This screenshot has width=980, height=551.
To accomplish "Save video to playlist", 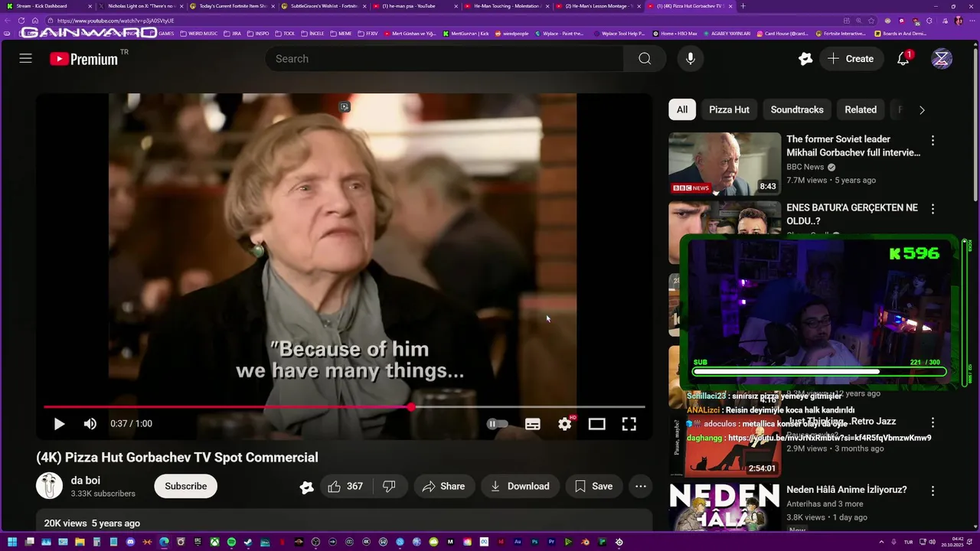I will click(593, 486).
